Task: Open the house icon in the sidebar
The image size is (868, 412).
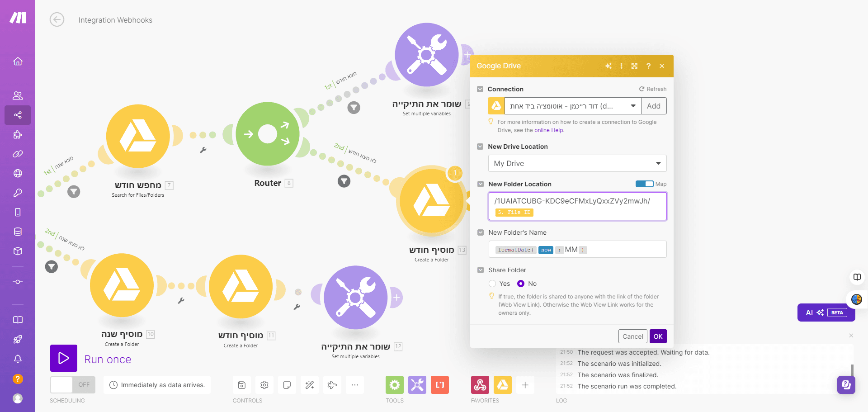Action: 18,61
